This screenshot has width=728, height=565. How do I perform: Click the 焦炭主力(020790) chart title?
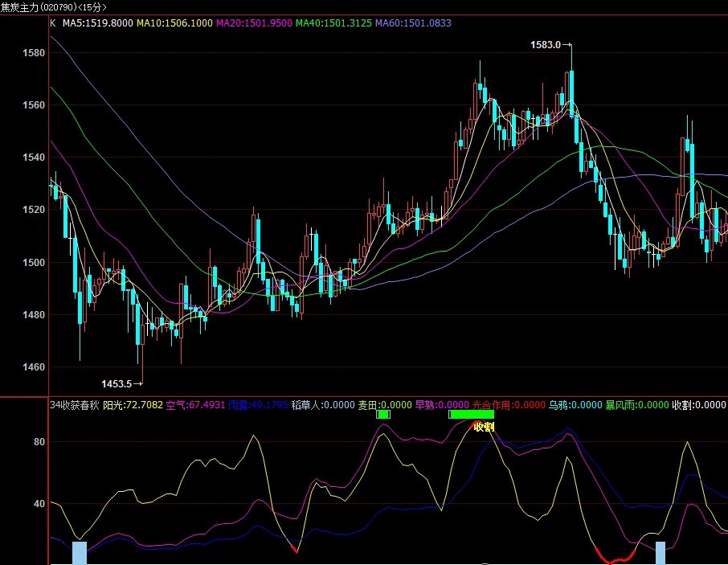tap(53, 7)
